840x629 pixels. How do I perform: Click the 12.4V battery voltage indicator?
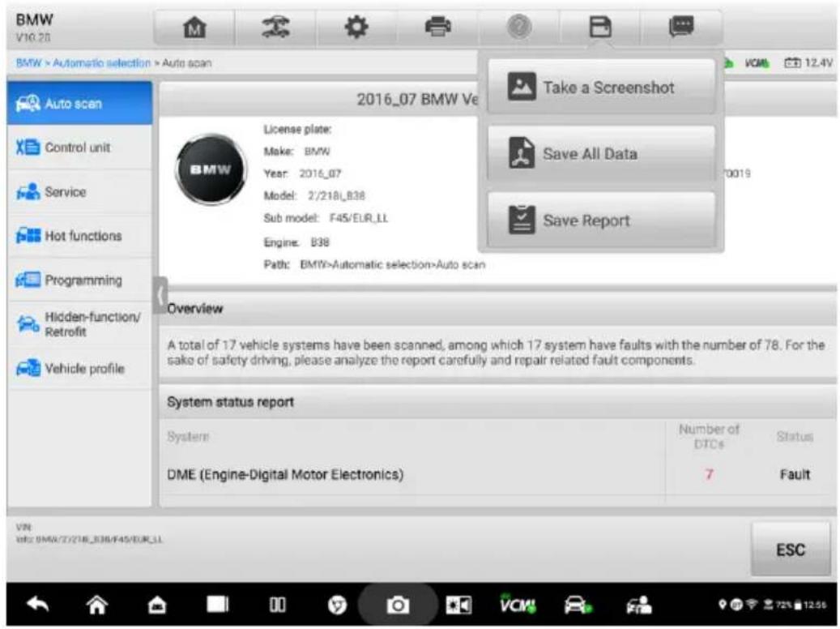(808, 63)
